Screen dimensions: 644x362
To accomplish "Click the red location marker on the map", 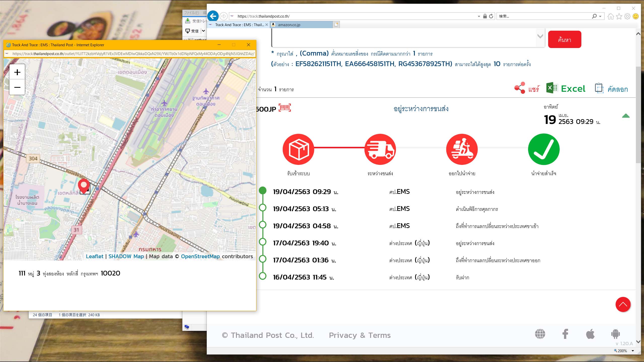I will point(84,186).
